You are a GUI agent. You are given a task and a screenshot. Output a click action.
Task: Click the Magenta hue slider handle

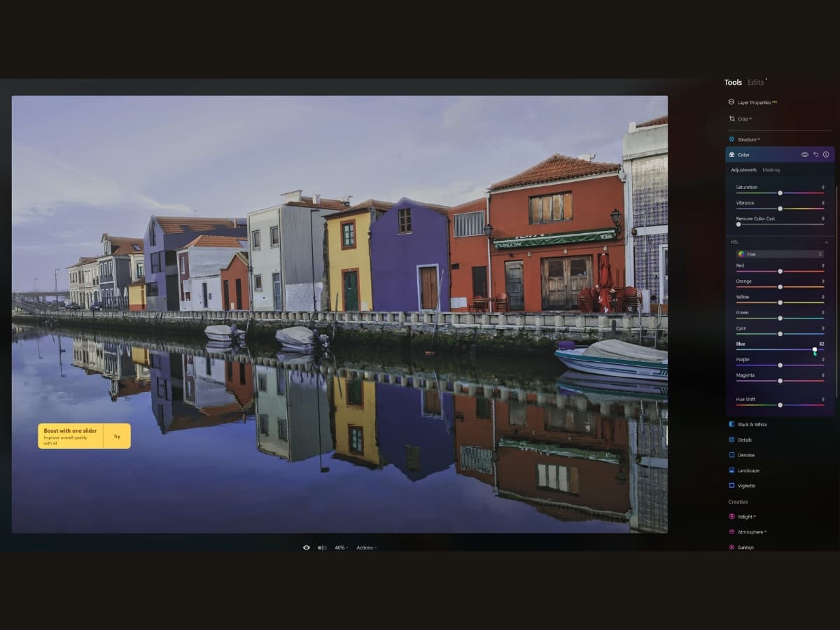coord(780,381)
